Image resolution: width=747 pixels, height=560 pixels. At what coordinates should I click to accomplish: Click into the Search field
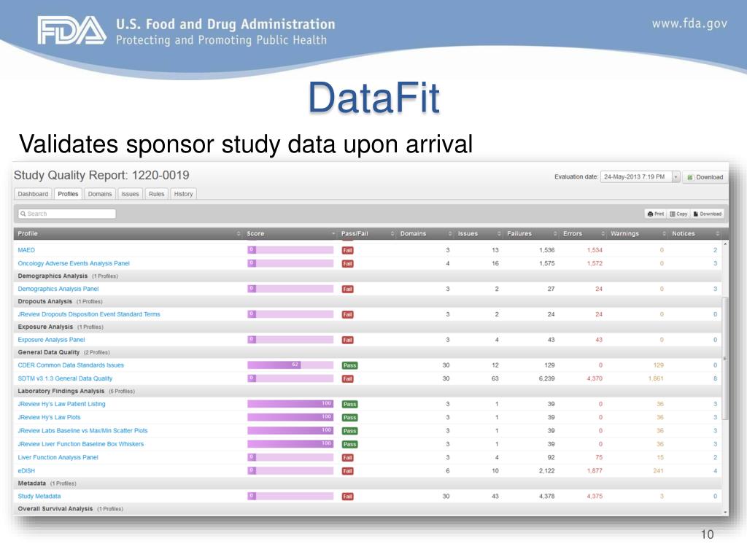pyautogui.click(x=67, y=214)
